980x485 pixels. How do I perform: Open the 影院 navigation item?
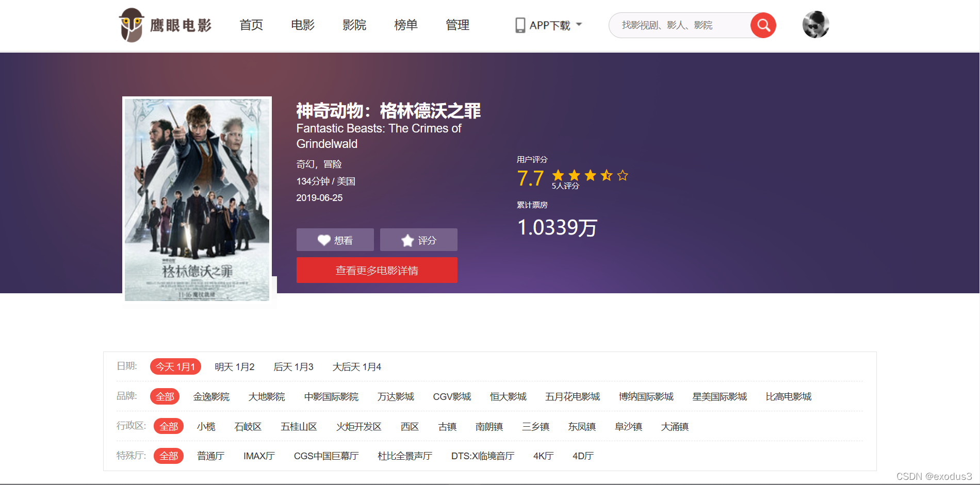coord(354,25)
